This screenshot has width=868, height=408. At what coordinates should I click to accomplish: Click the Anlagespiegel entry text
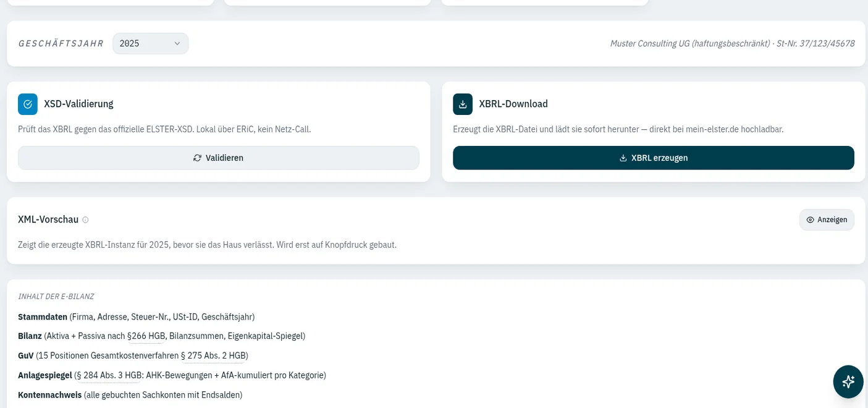tap(172, 375)
